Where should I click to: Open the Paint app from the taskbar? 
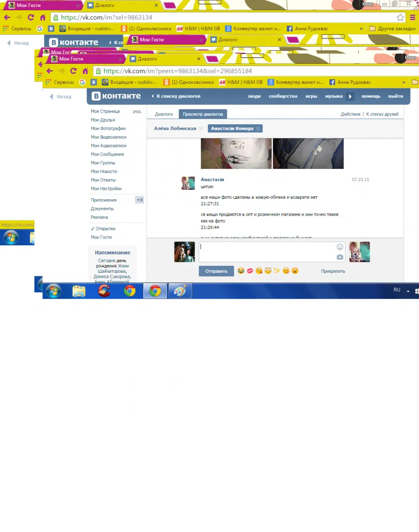coord(180,291)
